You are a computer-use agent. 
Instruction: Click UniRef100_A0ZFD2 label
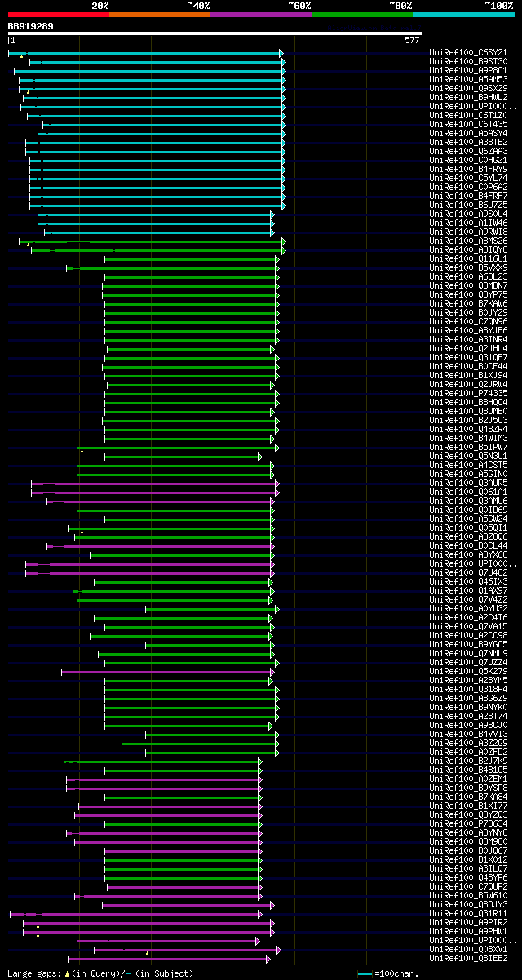click(x=470, y=752)
